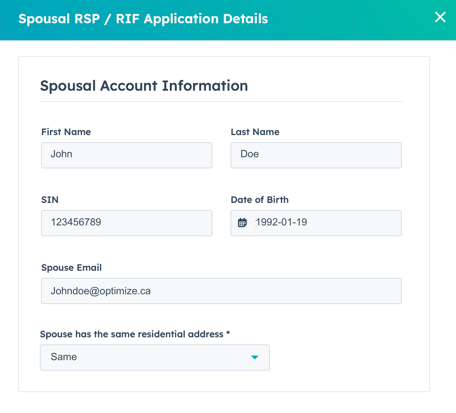Click 'Spouse has the same residential address' label
456x413 pixels.
click(132, 334)
